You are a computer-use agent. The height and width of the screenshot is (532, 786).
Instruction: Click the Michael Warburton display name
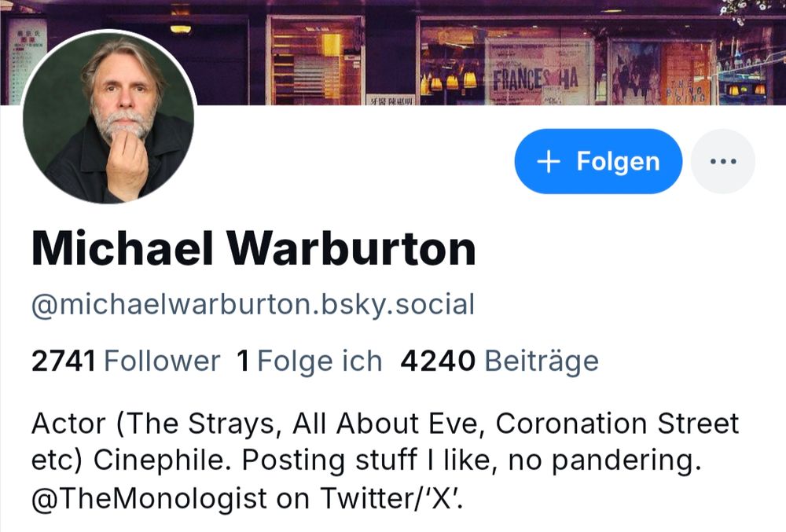(x=254, y=248)
